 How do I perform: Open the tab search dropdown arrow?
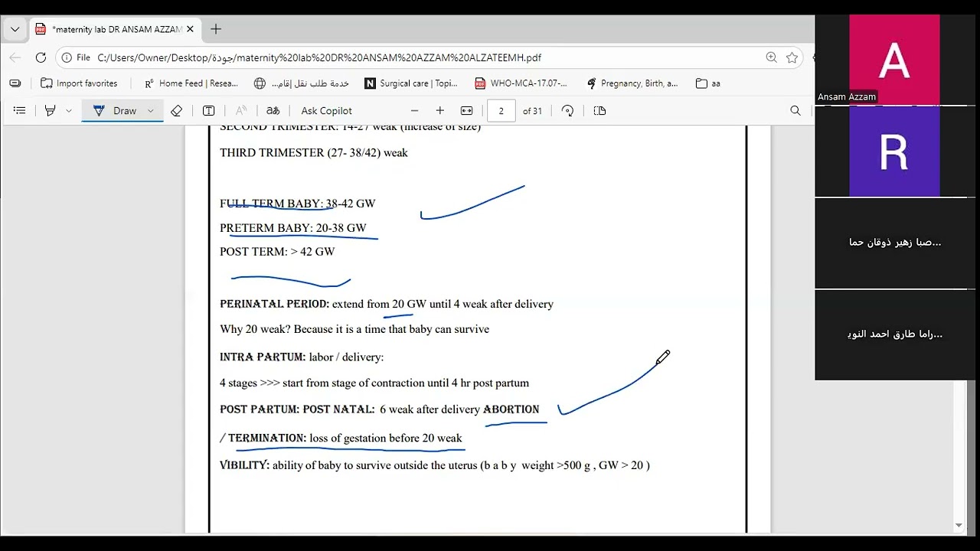15,30
